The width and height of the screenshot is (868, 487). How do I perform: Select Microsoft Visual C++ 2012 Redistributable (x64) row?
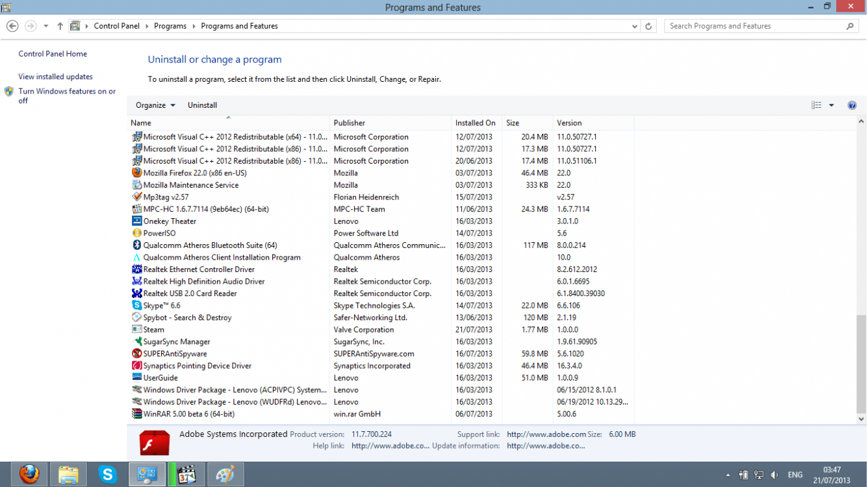(381, 137)
